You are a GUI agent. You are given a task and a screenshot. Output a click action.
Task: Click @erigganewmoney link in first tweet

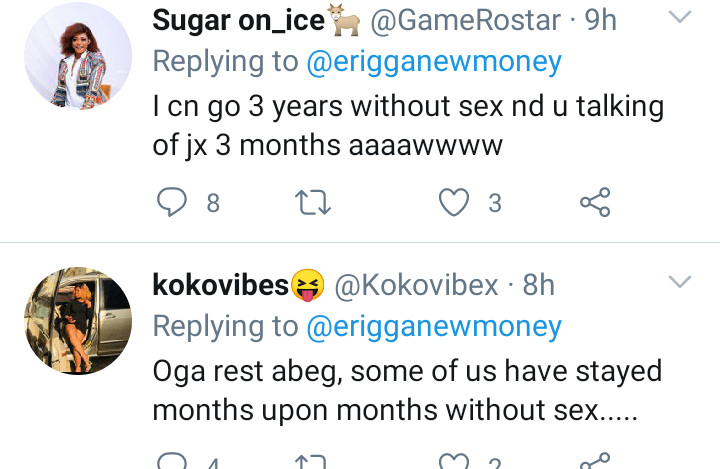pos(433,62)
